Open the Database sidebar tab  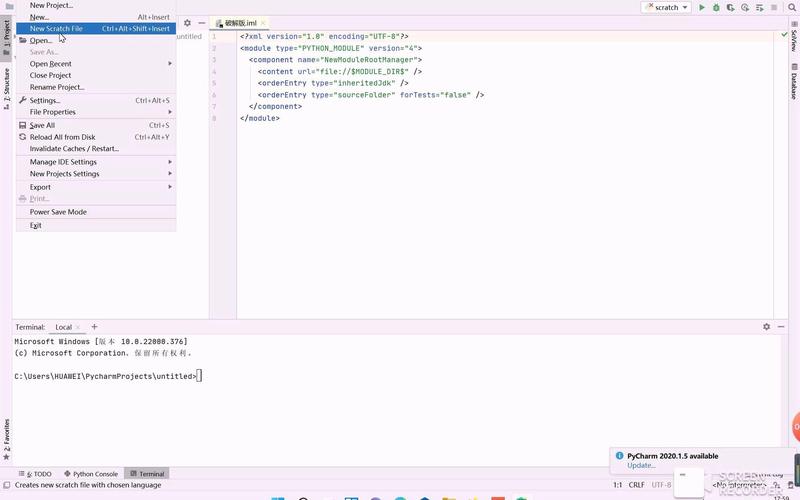[x=794, y=82]
